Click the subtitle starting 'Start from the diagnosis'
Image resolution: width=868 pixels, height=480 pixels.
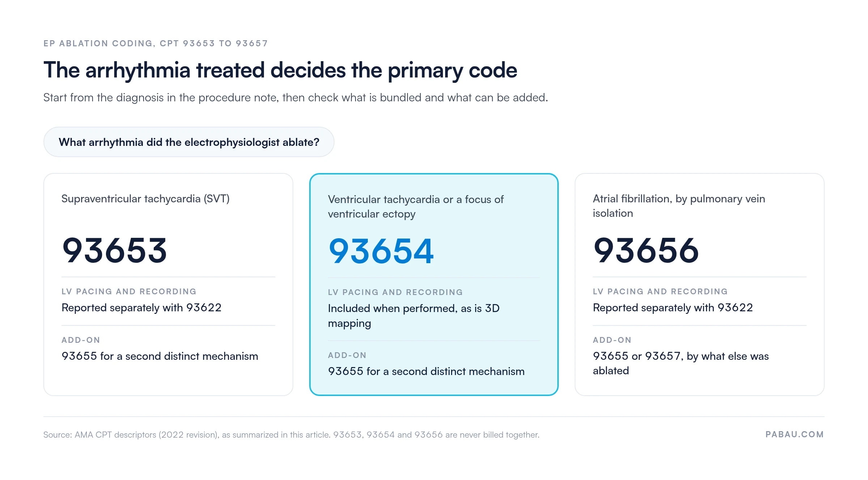click(295, 98)
